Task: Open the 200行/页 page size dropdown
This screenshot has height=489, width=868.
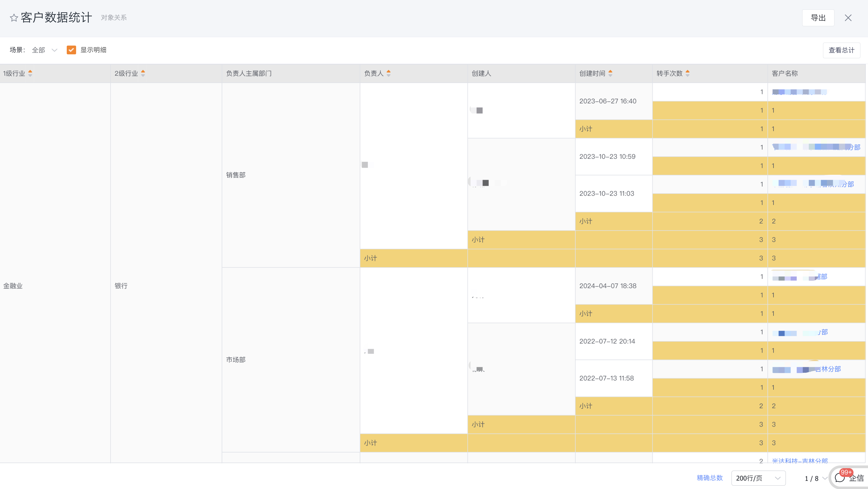Action: [758, 478]
